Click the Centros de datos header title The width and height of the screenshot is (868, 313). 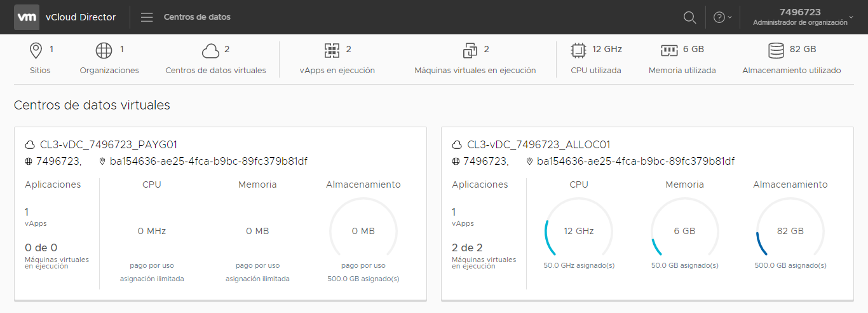197,17
